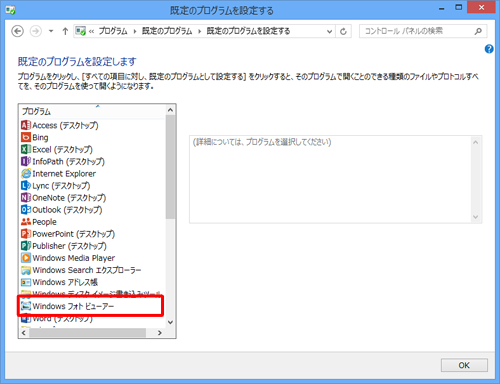This screenshot has height=384, width=500.
Task: Open the help question mark icon
Action: pyautogui.click(x=489, y=49)
